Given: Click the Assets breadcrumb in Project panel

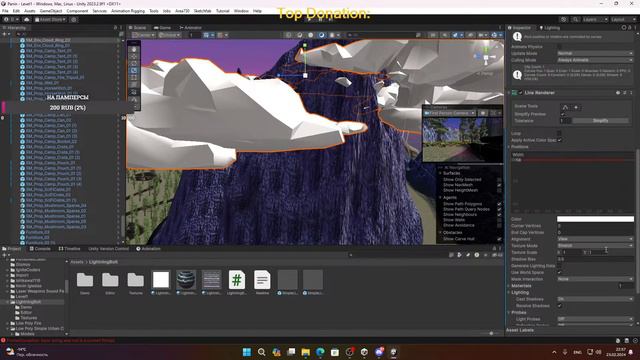Looking at the screenshot, I should (76, 262).
